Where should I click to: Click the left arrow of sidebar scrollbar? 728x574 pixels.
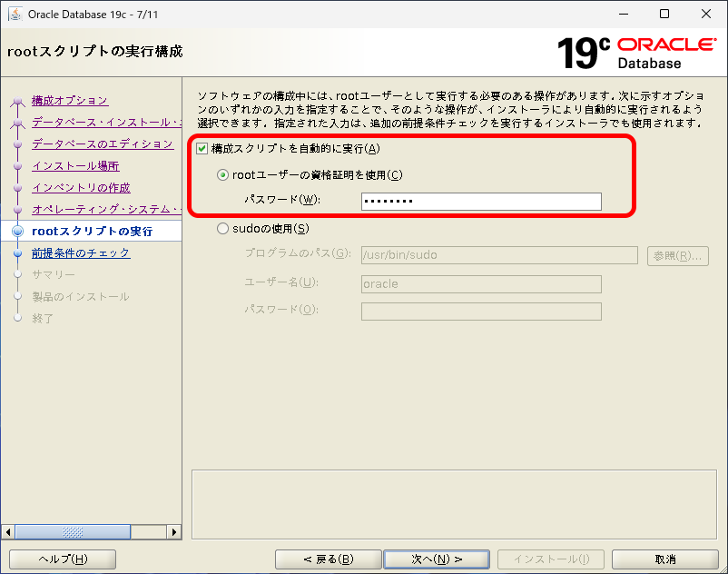8,532
